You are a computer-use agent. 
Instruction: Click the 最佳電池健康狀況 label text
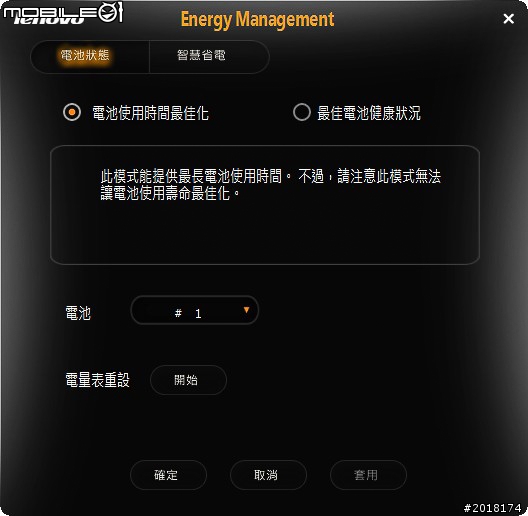click(x=369, y=113)
